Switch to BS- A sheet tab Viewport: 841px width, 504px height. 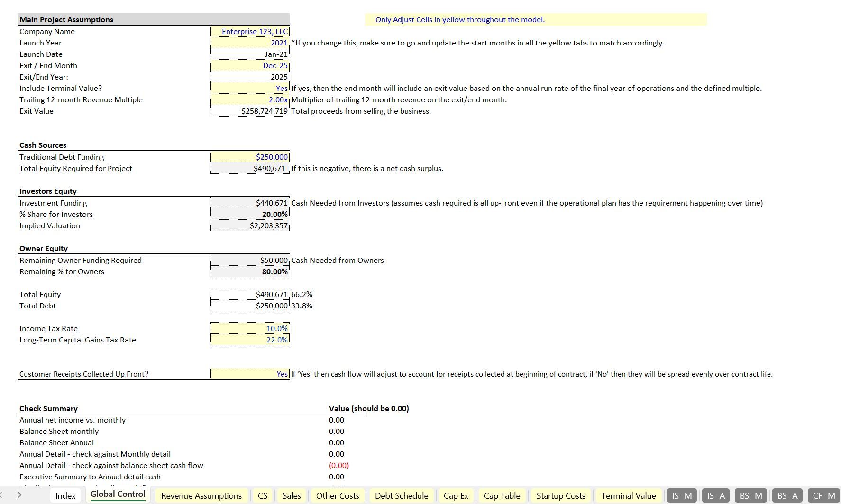[x=787, y=495]
